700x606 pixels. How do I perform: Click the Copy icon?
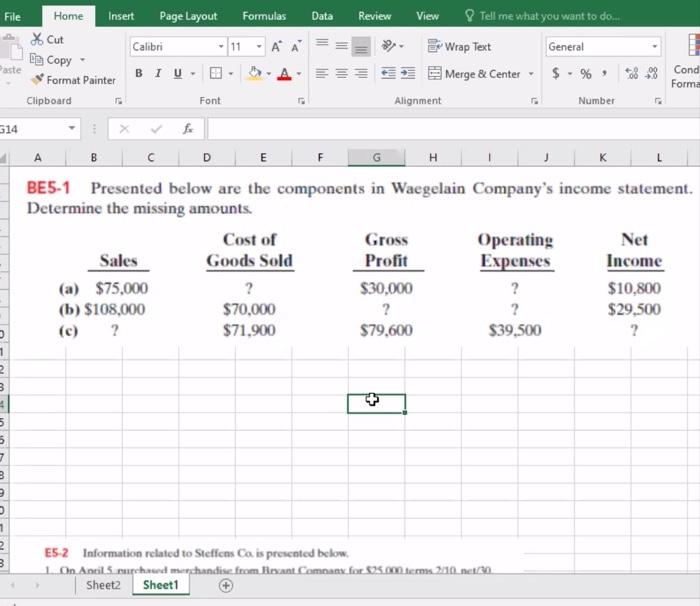point(36,59)
